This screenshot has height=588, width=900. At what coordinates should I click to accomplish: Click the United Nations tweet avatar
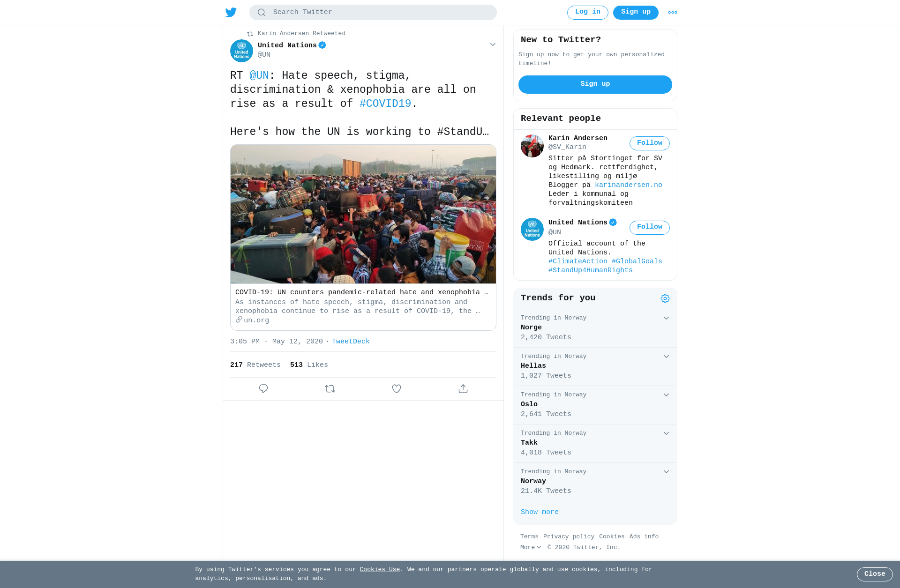click(241, 51)
